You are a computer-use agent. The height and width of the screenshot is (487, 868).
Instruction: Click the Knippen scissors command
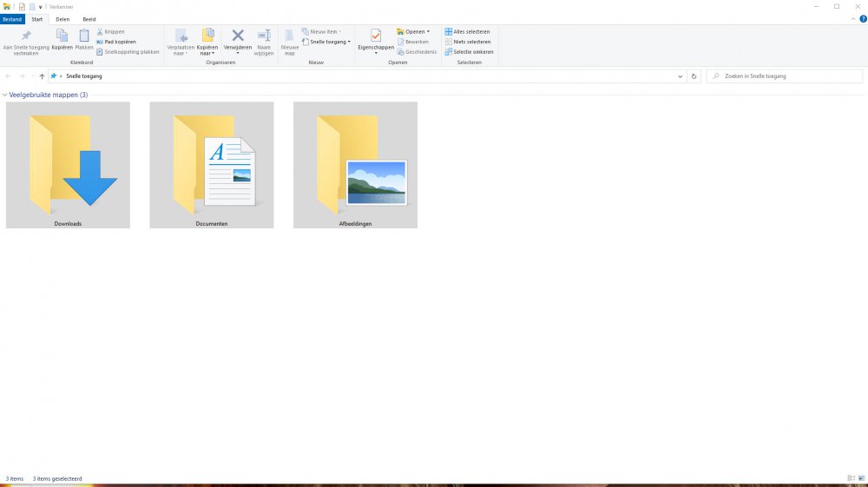tap(110, 31)
